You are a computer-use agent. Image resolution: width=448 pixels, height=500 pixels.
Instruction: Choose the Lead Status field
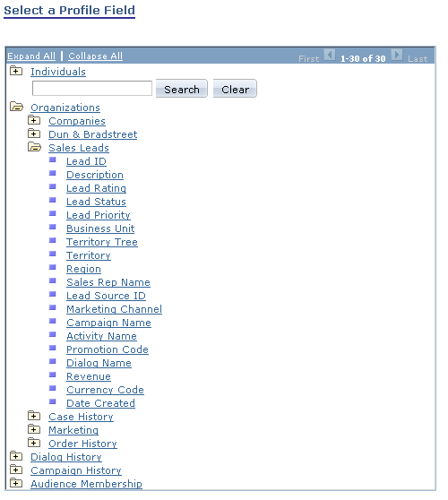(96, 202)
